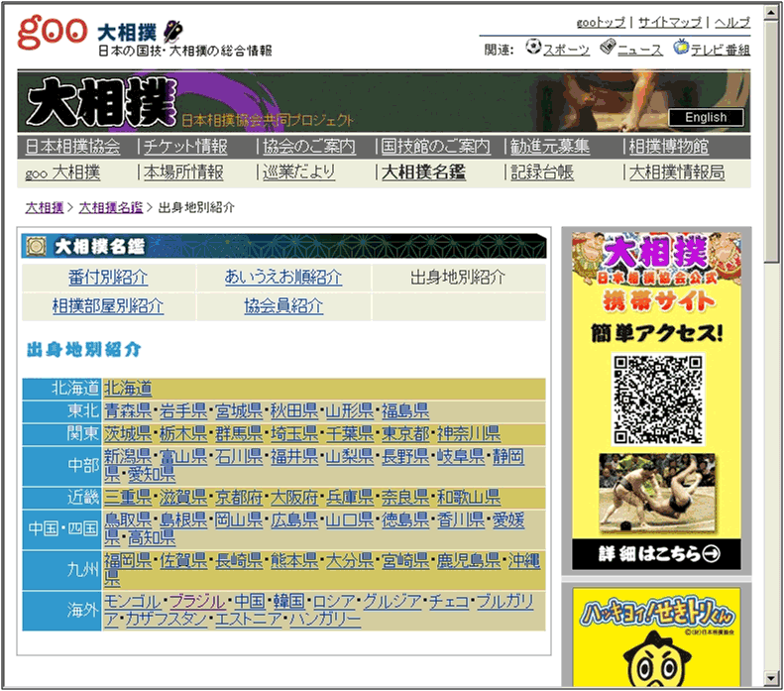Click the 大相撲 banner logo

[x=100, y=102]
